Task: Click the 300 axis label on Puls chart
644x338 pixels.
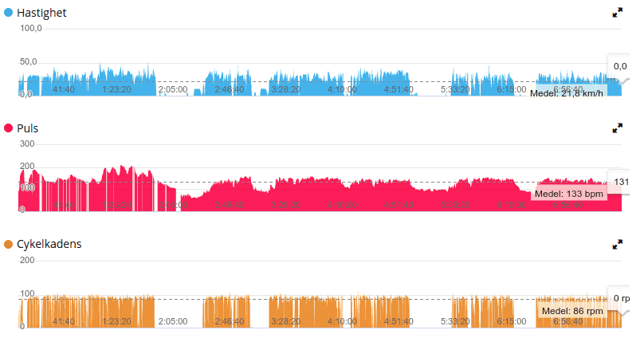Action: click(27, 143)
